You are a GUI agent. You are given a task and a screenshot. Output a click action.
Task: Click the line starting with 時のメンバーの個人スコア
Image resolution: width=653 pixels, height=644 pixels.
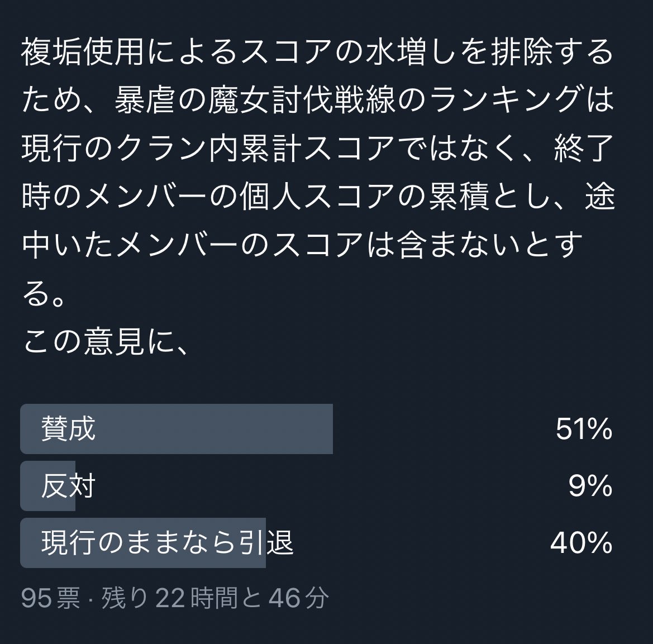318,196
